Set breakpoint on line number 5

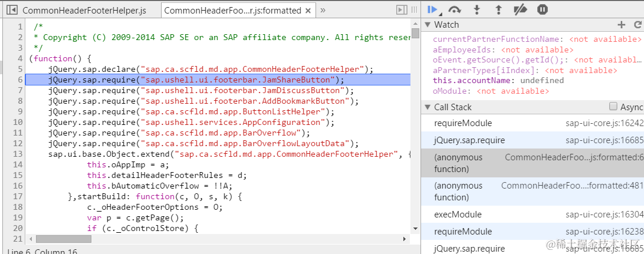point(20,69)
